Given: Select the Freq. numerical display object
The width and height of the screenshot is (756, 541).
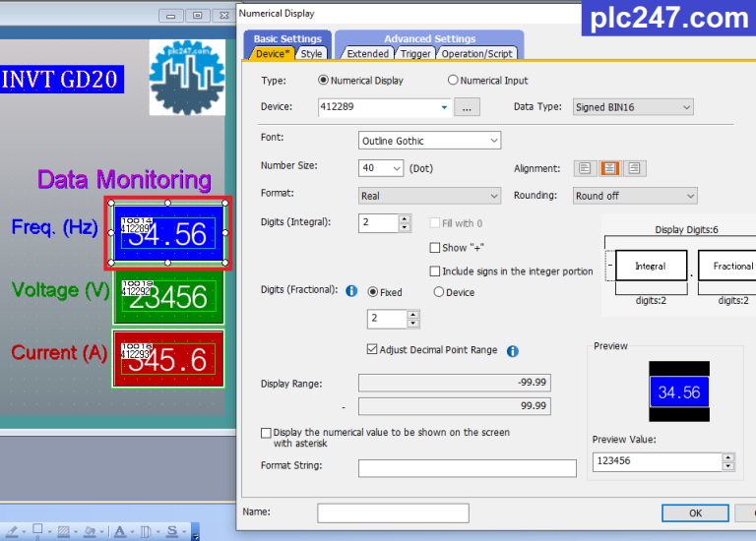Looking at the screenshot, I should (168, 233).
